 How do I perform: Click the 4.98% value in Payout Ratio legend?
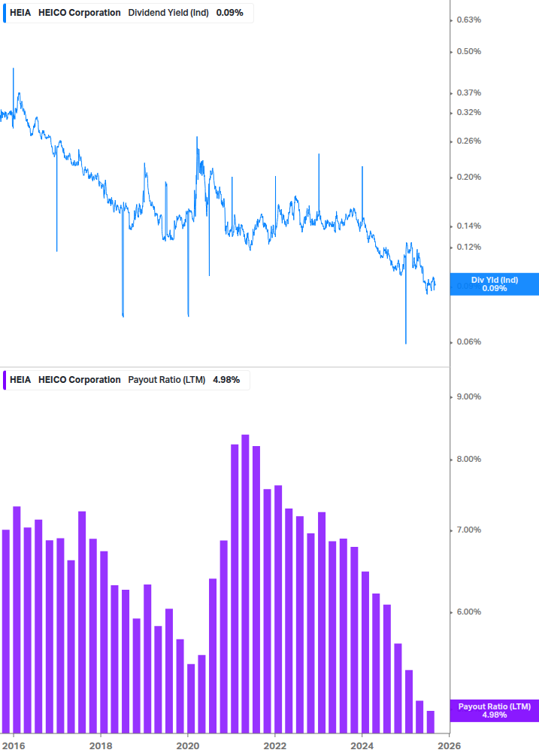click(226, 380)
